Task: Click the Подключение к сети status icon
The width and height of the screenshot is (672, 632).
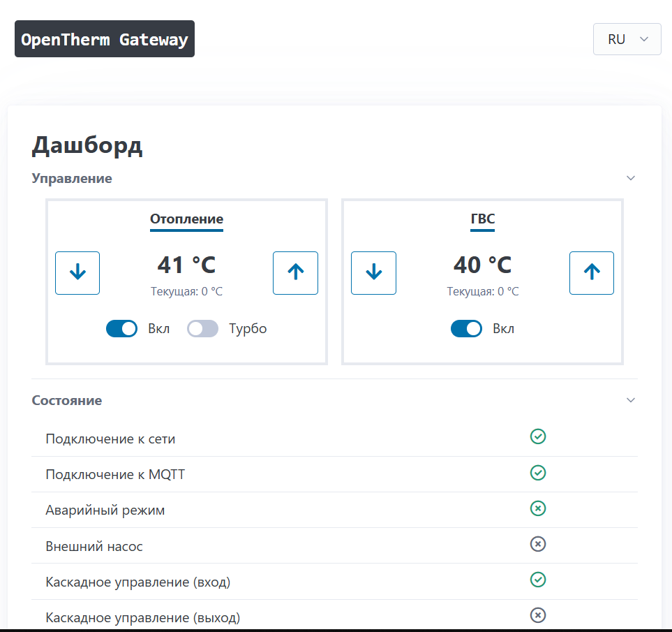Action: click(x=537, y=437)
